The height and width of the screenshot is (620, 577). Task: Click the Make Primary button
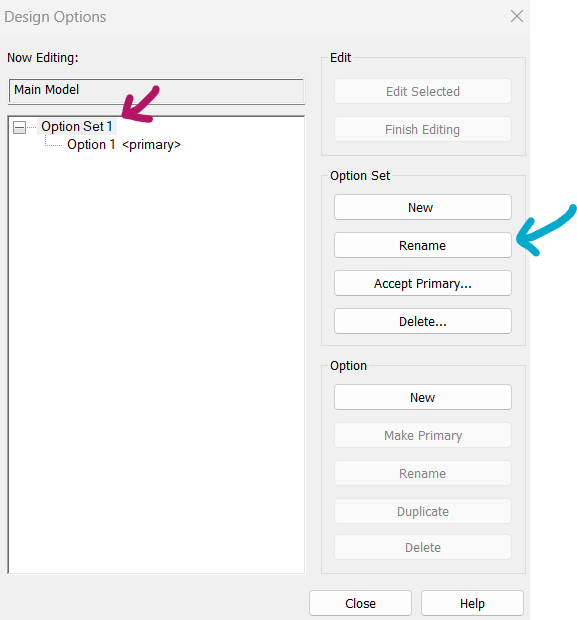tap(423, 435)
